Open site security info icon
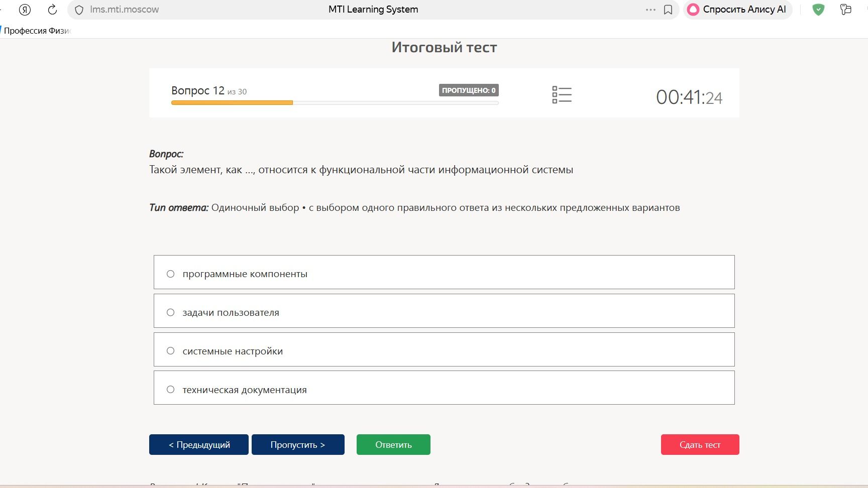This screenshot has height=488, width=868. pos(79,10)
